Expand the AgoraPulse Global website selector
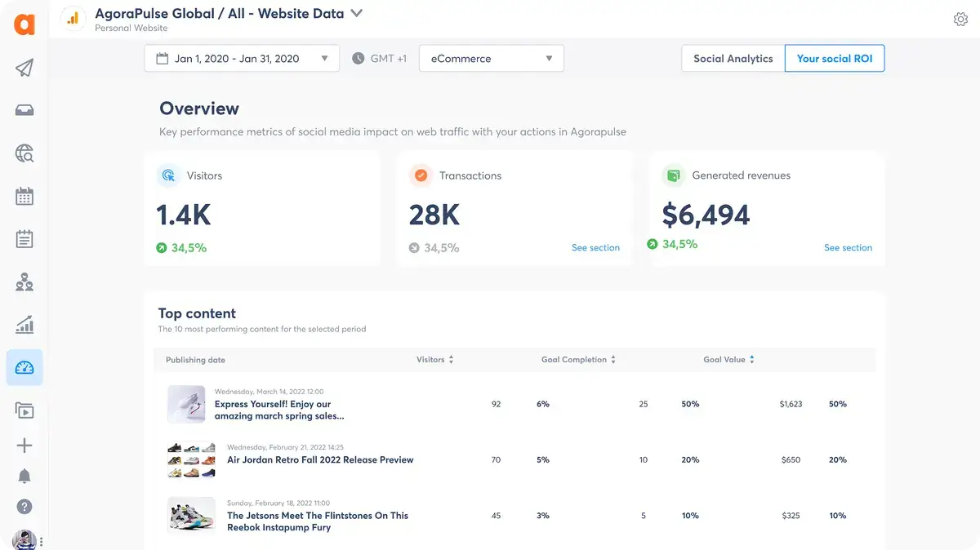The image size is (980, 550). [x=355, y=13]
